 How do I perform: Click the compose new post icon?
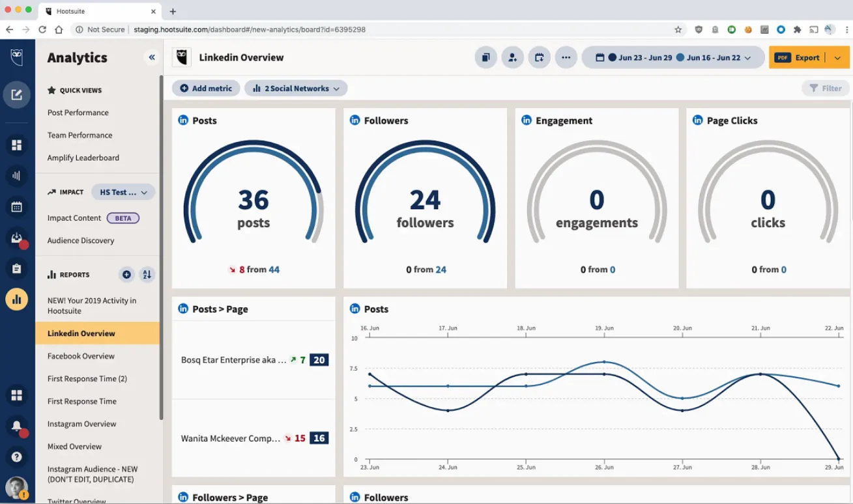pos(17,95)
